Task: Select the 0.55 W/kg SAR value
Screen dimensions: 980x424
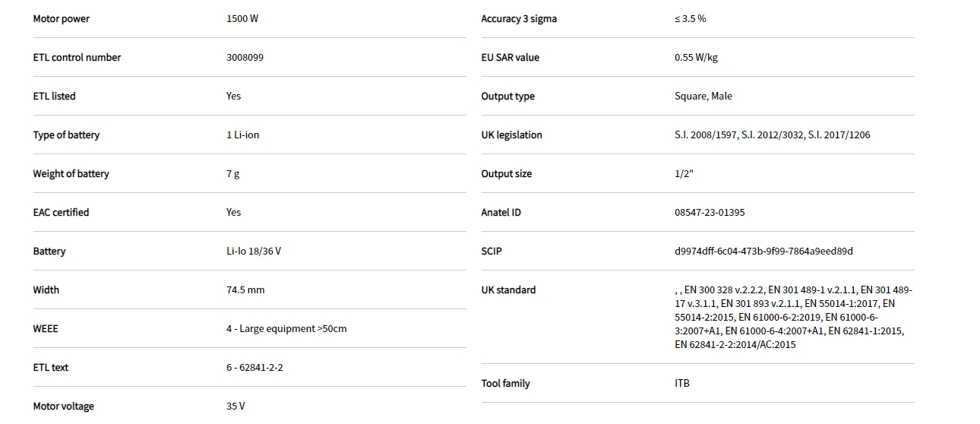Action: click(x=695, y=58)
